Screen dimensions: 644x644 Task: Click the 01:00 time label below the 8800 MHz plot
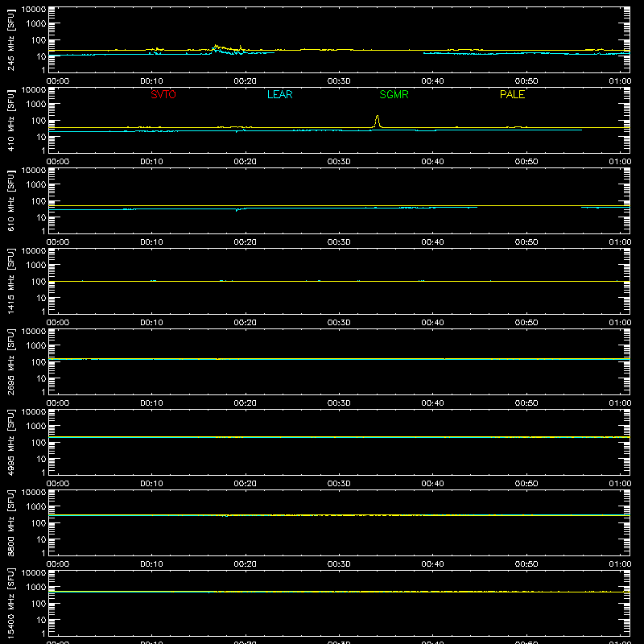click(620, 564)
